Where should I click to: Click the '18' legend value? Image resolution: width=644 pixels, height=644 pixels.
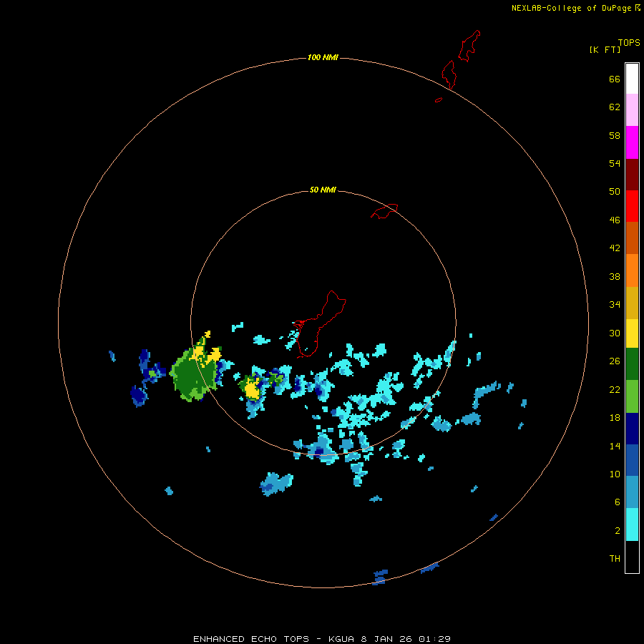point(615,418)
